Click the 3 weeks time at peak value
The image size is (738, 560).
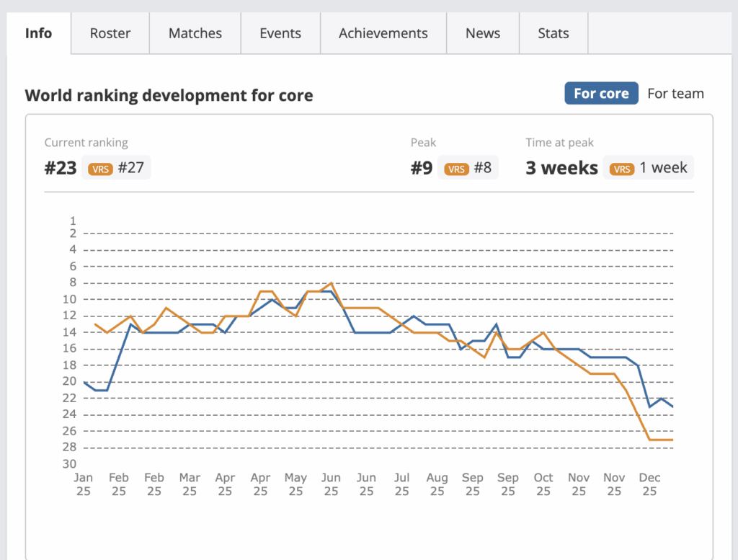[561, 169]
